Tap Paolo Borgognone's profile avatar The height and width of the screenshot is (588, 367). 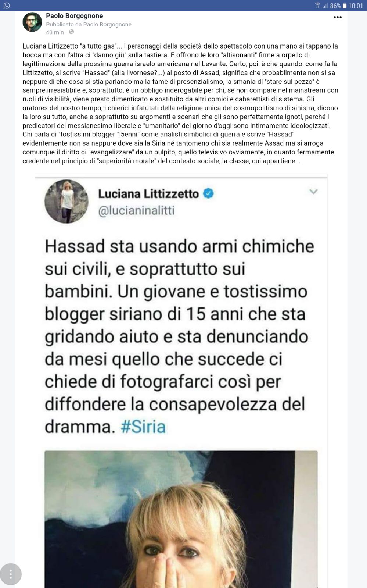[x=32, y=22]
